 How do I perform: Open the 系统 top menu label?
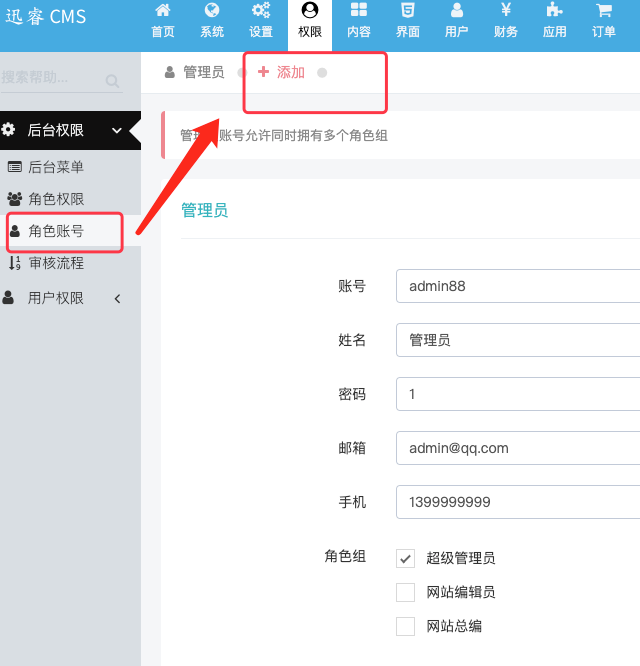tap(212, 31)
